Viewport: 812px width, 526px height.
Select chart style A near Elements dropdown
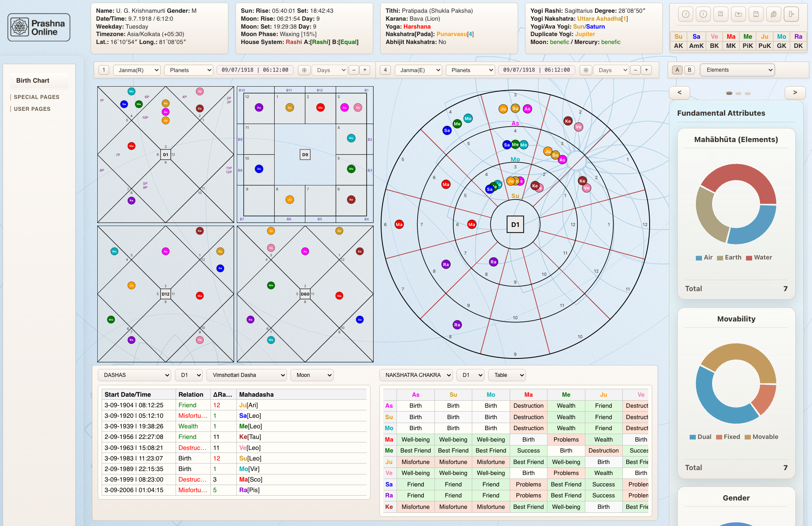pyautogui.click(x=677, y=69)
